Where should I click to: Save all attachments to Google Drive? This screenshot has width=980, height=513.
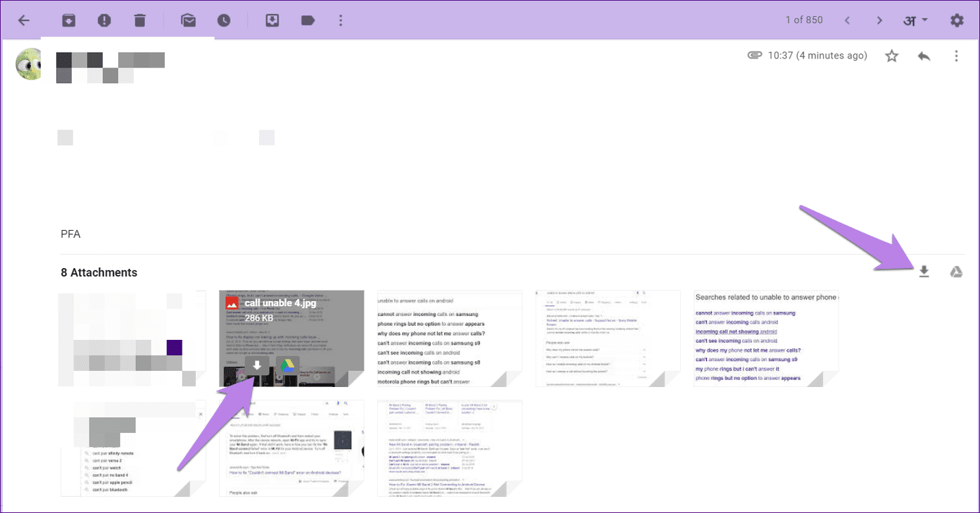[x=956, y=272]
